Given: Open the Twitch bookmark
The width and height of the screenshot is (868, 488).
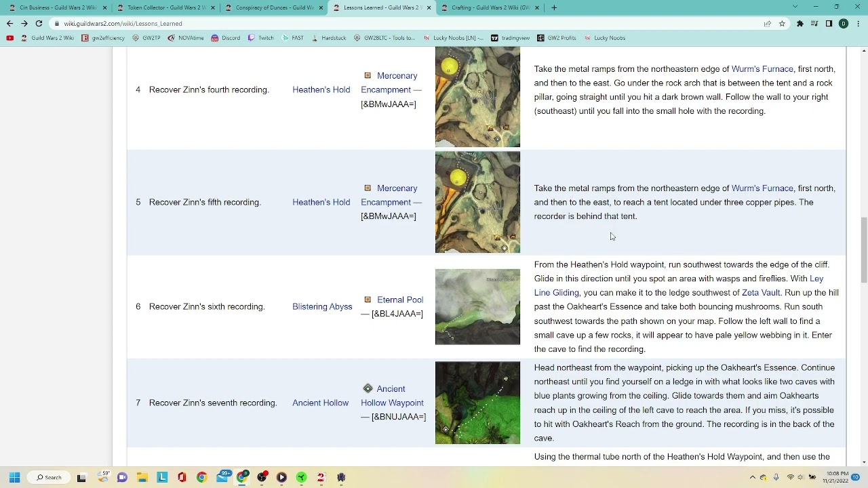Looking at the screenshot, I should (x=260, y=38).
